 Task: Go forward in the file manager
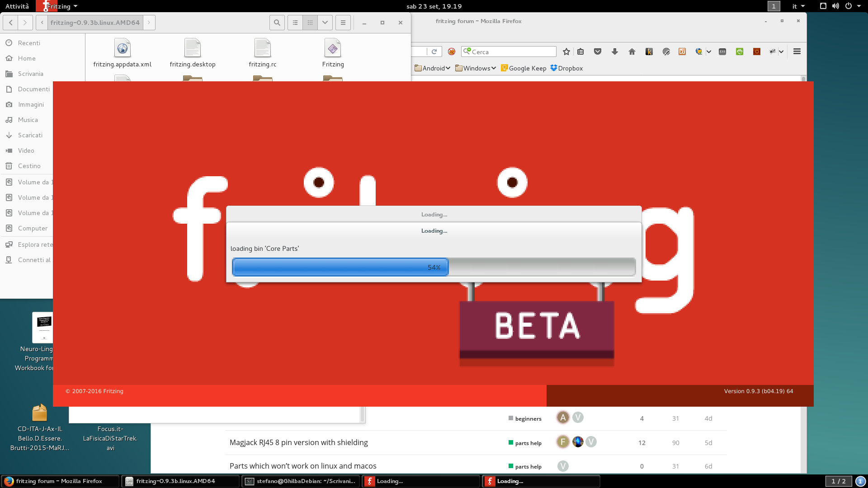(25, 23)
